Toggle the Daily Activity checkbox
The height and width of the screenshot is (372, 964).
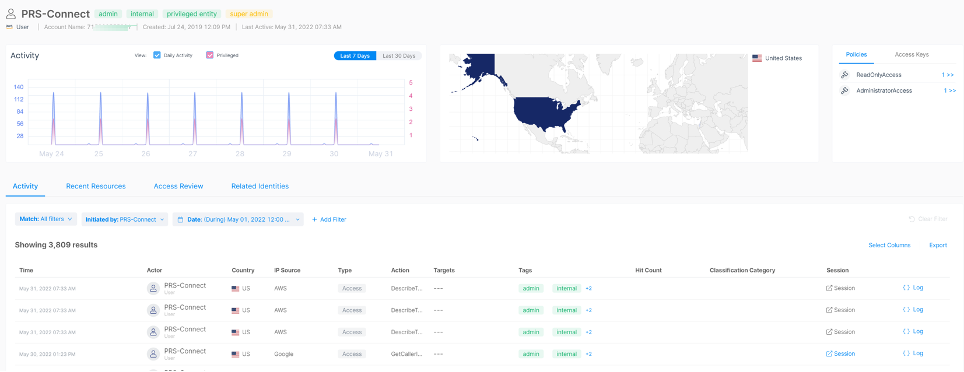pos(157,55)
